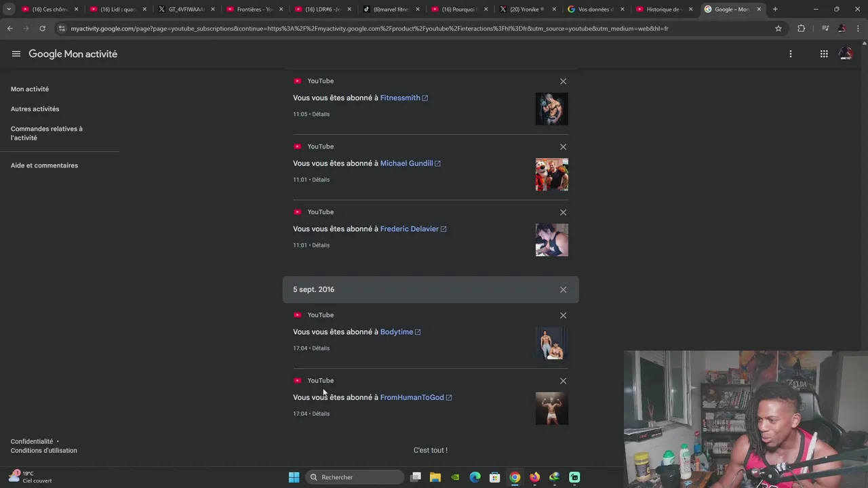Viewport: 868px width, 488px height.
Task: Click the Bodytime thumbnail image
Action: click(552, 343)
